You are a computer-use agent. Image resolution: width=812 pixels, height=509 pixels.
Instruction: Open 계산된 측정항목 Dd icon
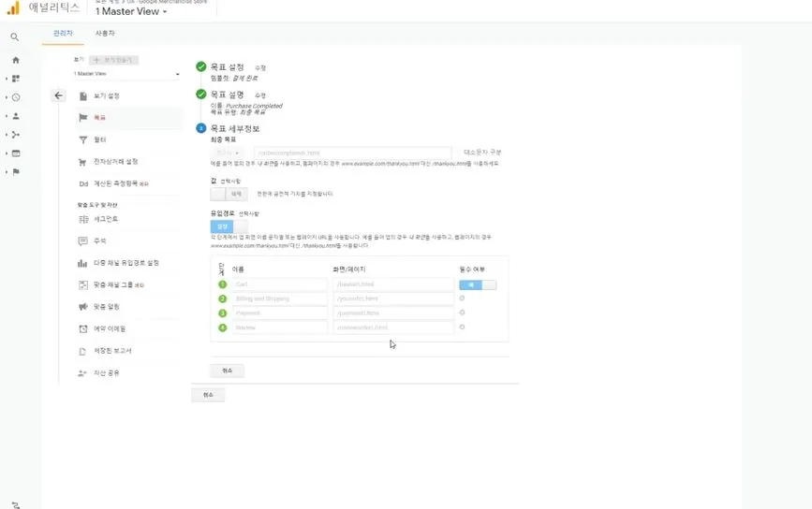click(x=83, y=183)
